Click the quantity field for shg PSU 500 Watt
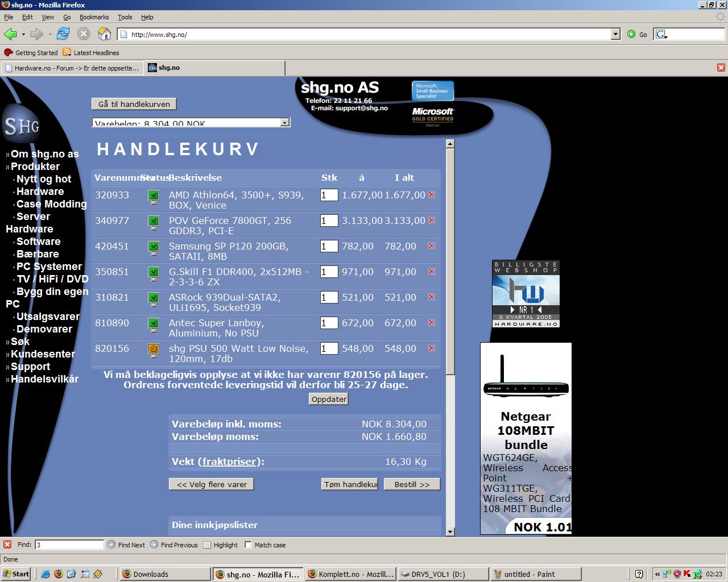728x582 pixels. pyautogui.click(x=329, y=348)
